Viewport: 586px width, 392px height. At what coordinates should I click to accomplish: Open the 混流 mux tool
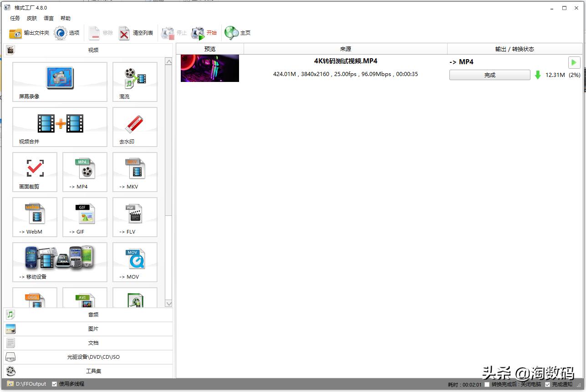click(x=134, y=82)
